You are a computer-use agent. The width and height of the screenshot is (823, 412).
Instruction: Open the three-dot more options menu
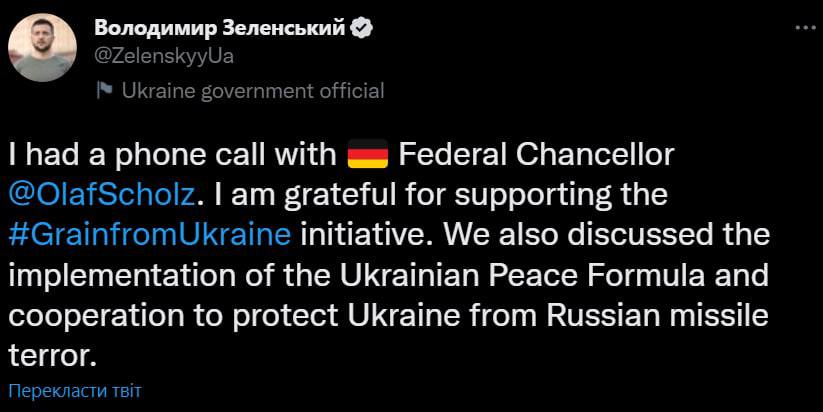[x=802, y=29]
